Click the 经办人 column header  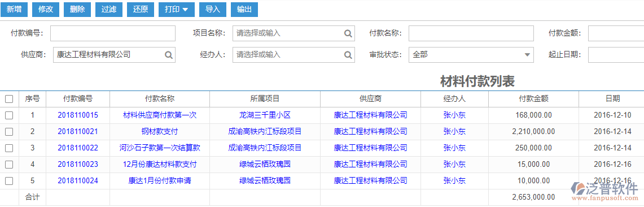[455, 99]
